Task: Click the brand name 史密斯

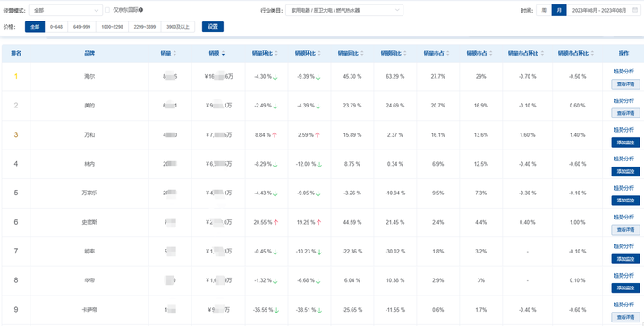Action: [89, 222]
